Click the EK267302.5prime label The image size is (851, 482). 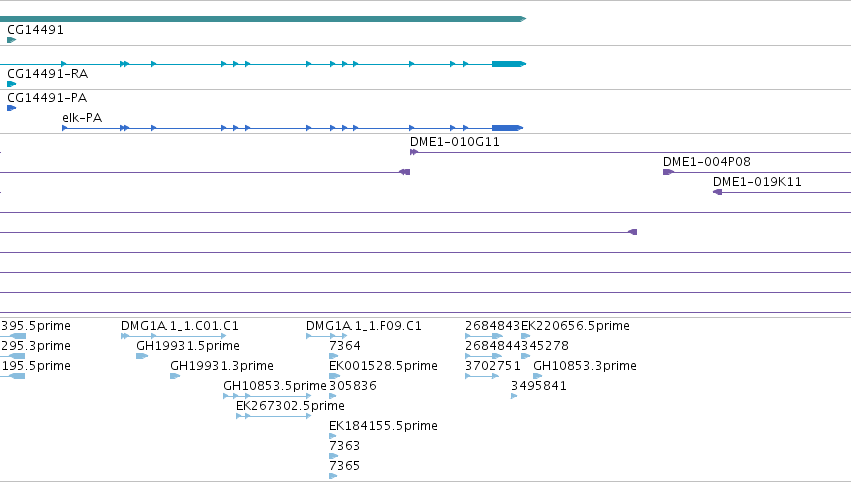pos(290,406)
